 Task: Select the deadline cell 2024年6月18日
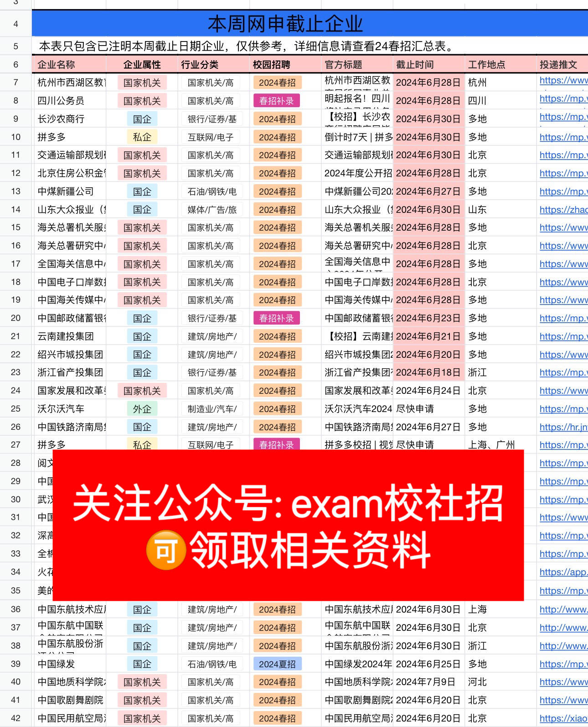click(x=428, y=372)
